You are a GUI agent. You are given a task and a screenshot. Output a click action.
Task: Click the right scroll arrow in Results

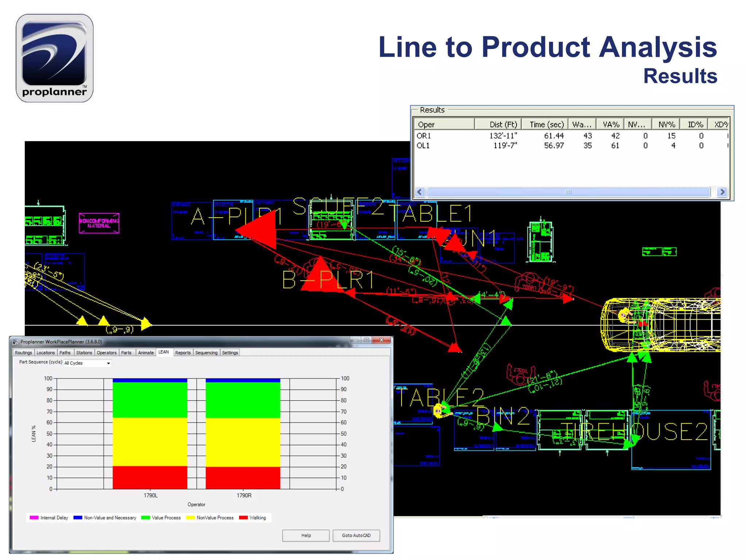(722, 192)
